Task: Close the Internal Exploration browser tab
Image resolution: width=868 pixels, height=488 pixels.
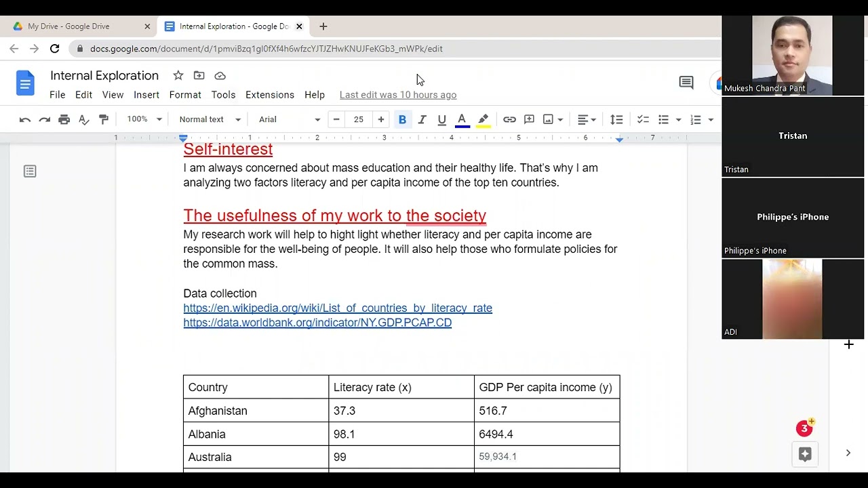Action: coord(299,26)
